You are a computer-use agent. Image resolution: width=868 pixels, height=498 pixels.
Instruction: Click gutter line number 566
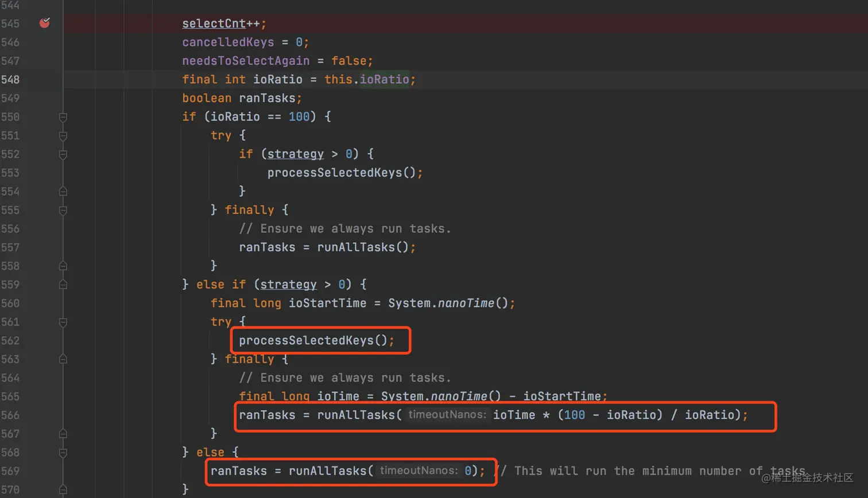[10, 415]
